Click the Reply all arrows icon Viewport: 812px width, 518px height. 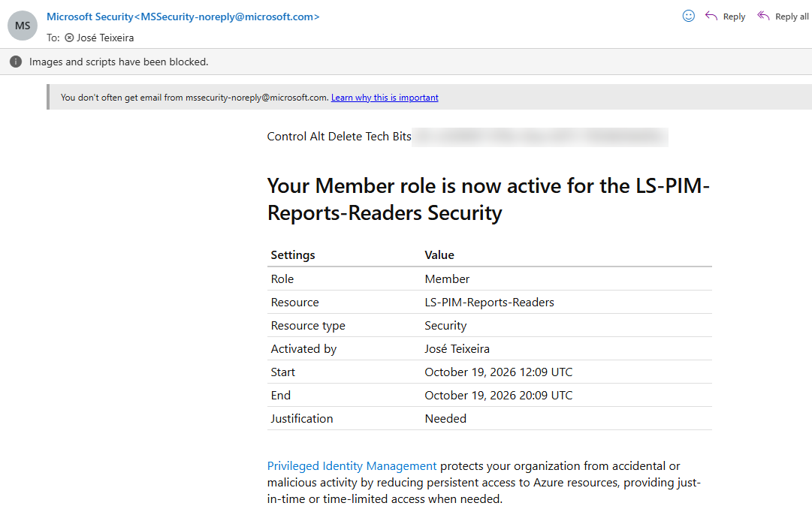click(763, 16)
